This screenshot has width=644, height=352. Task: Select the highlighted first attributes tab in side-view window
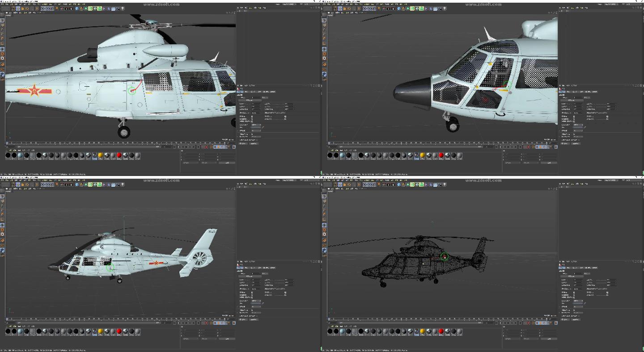click(240, 92)
